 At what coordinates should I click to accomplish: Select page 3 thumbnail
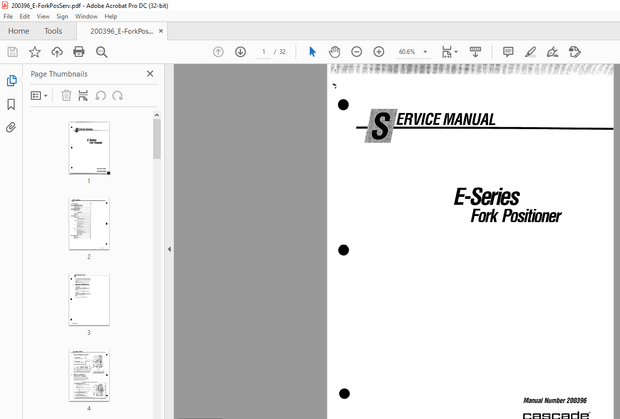[x=89, y=299]
